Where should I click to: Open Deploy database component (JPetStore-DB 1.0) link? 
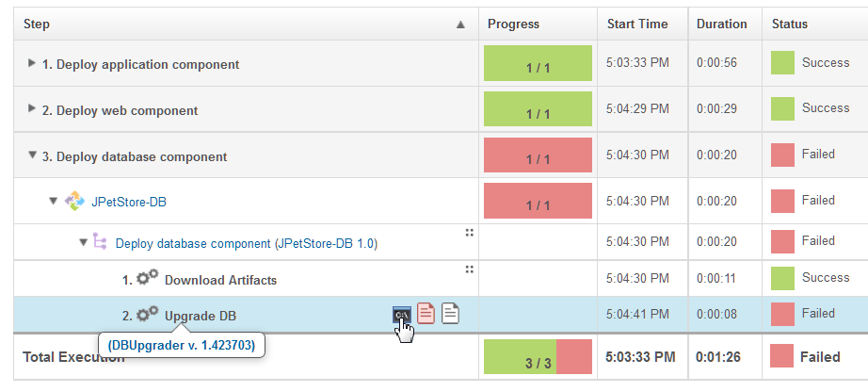[x=246, y=243]
